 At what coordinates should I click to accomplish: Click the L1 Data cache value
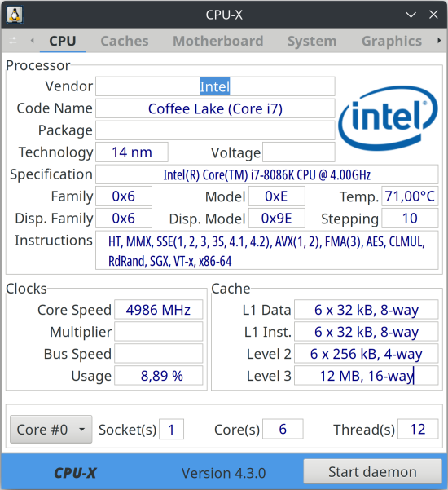click(367, 310)
